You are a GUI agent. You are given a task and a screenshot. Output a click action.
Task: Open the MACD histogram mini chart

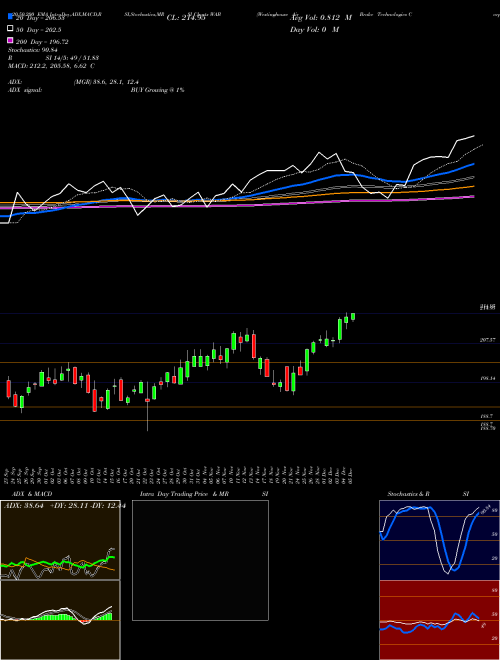pos(60,620)
